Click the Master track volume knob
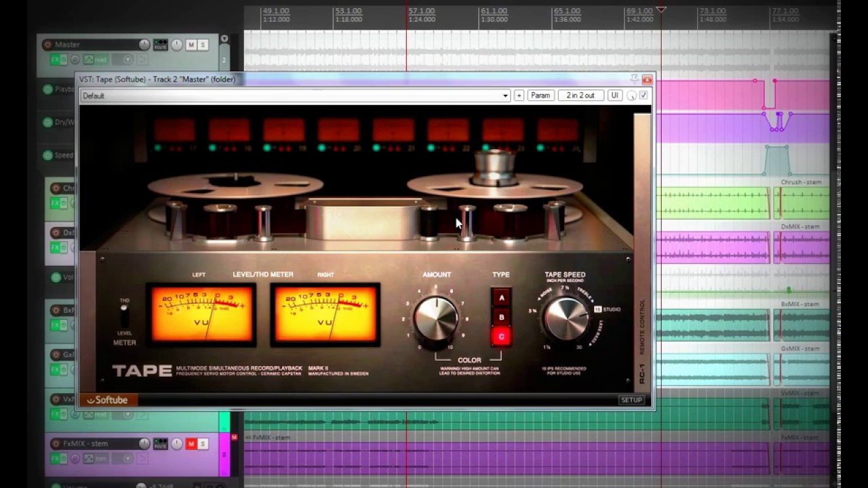 tap(144, 45)
